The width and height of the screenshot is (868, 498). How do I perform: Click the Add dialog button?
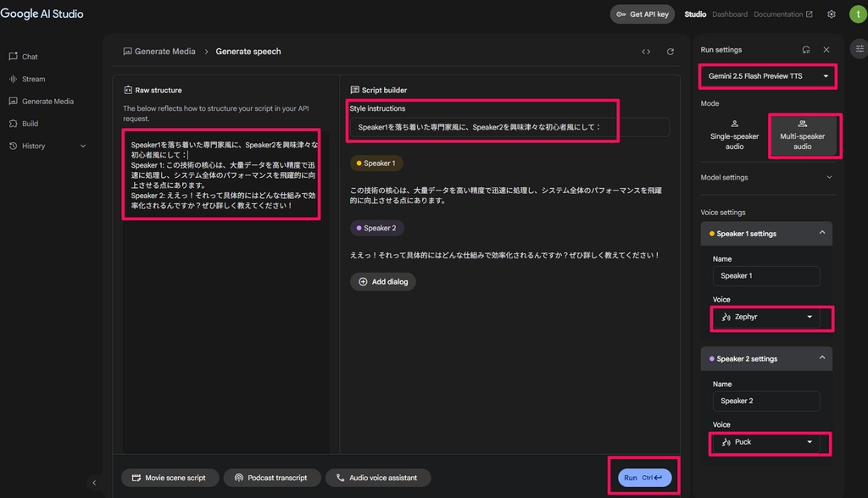(383, 282)
